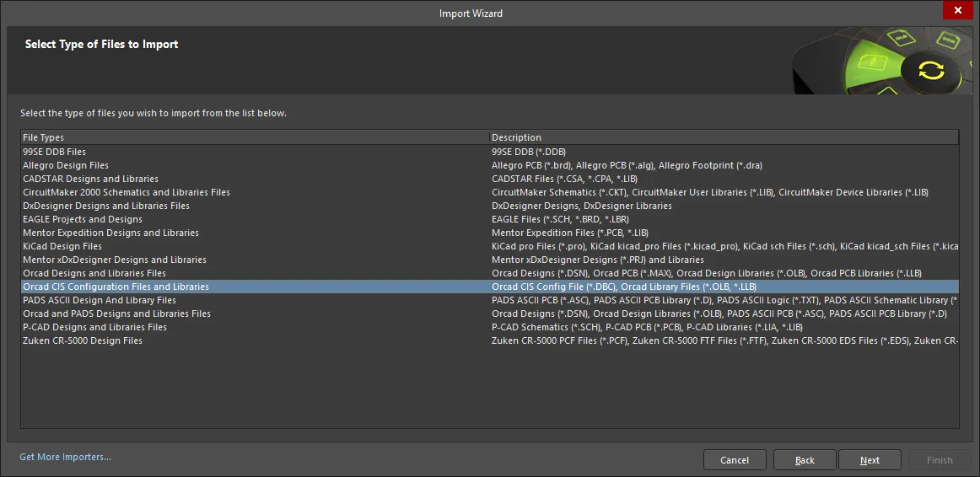Choose Orcad Designs and Libraries Files
Screen dimensions: 980x477
click(94, 273)
